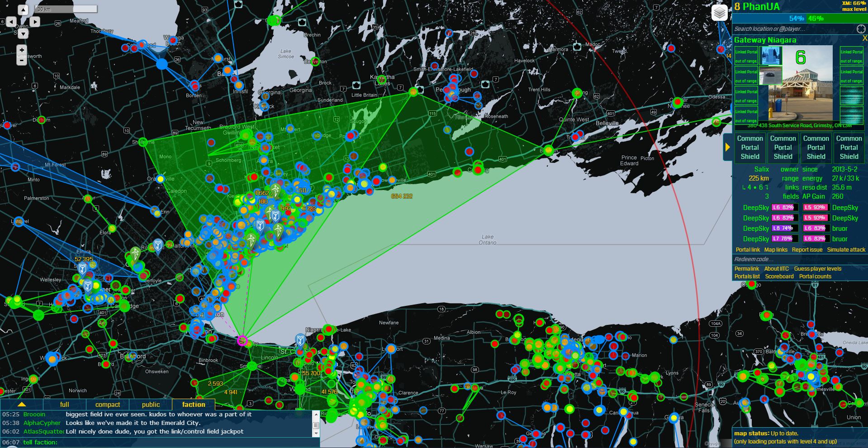The width and height of the screenshot is (868, 448).
Task: Click the fourth Common Portal Shield mod slot
Action: point(849,148)
